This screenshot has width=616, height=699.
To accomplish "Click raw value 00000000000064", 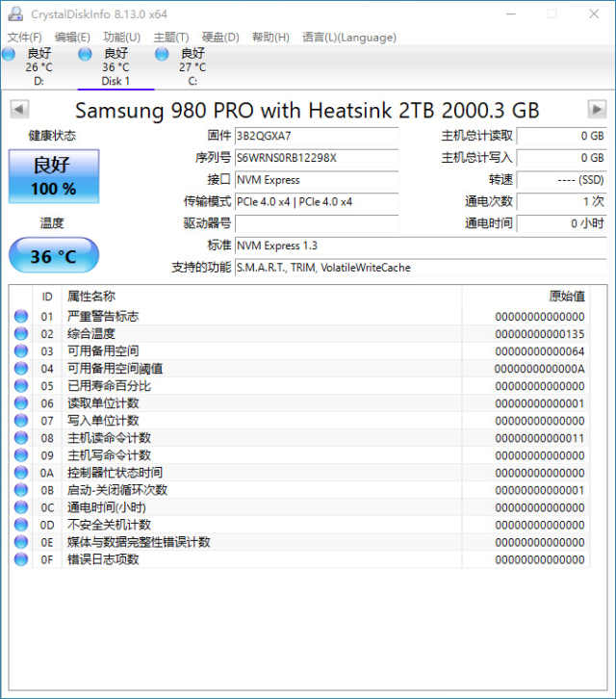I will pos(540,351).
